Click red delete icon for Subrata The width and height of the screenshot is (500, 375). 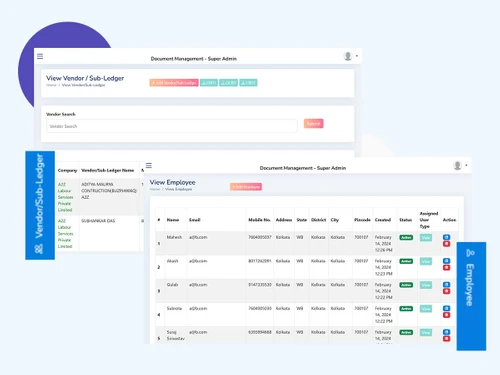coord(446,315)
